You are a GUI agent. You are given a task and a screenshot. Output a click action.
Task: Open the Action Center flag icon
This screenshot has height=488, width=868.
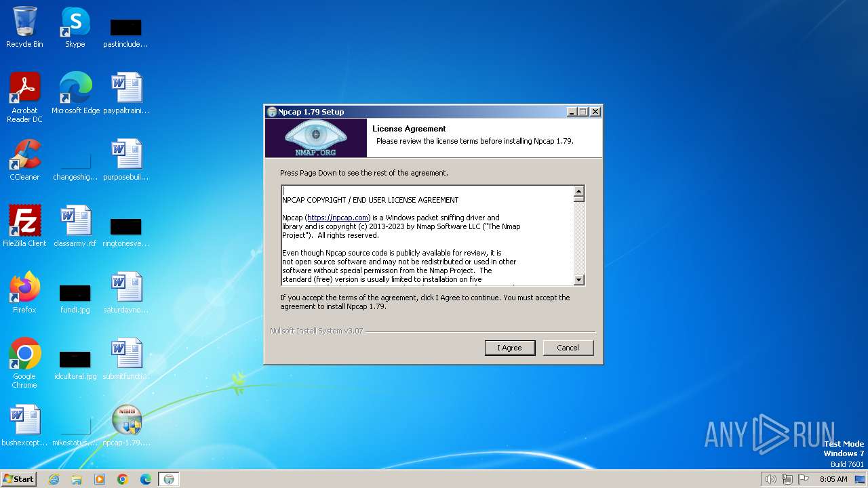(804, 479)
